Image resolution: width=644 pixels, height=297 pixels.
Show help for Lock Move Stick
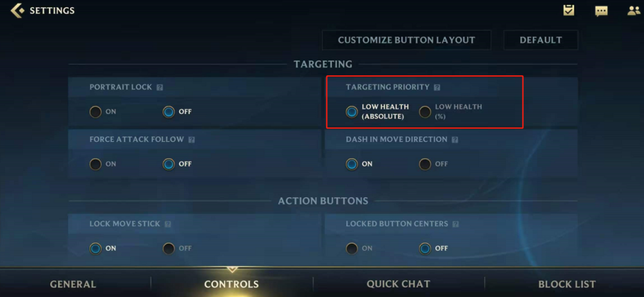(167, 224)
